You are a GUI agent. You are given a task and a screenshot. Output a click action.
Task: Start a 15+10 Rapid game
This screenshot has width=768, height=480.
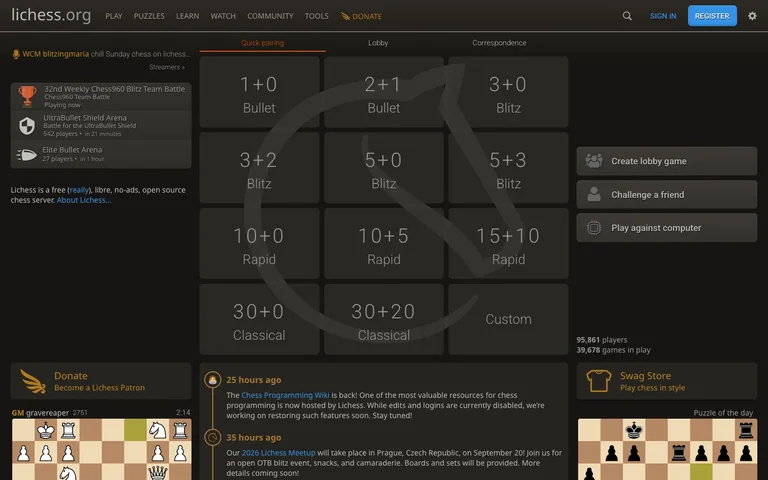pos(508,243)
